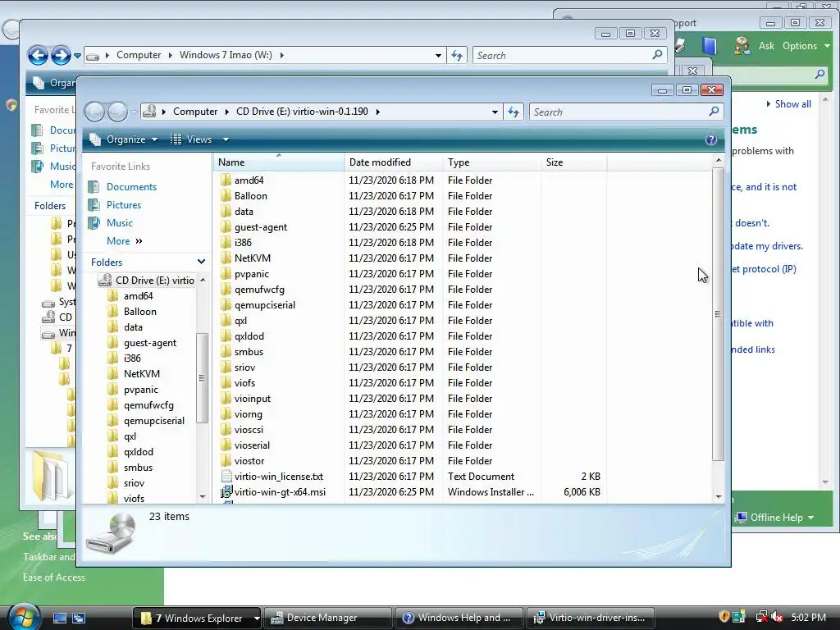The width and height of the screenshot is (840, 630).
Task: Click the folder tree scroll-down arrow
Action: pyautogui.click(x=203, y=497)
